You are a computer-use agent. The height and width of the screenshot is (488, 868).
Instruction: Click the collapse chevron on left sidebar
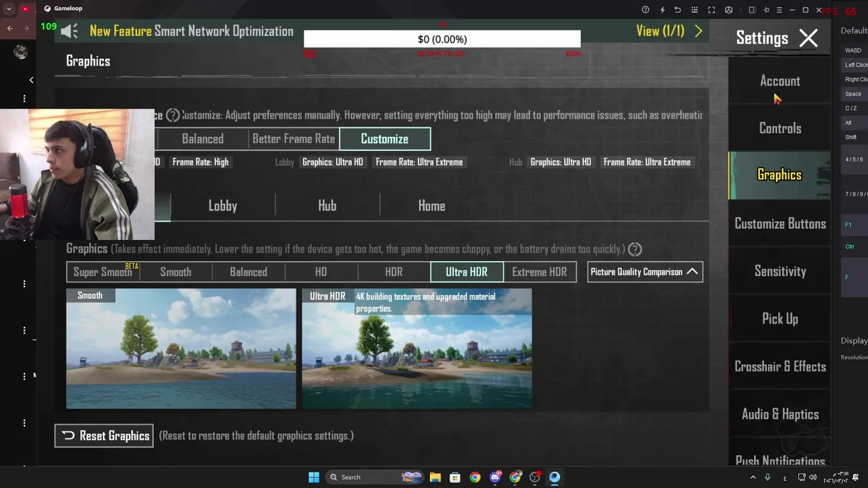pyautogui.click(x=31, y=80)
